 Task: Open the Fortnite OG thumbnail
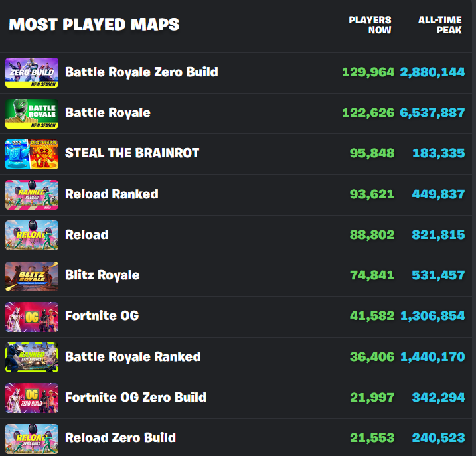[x=32, y=317]
